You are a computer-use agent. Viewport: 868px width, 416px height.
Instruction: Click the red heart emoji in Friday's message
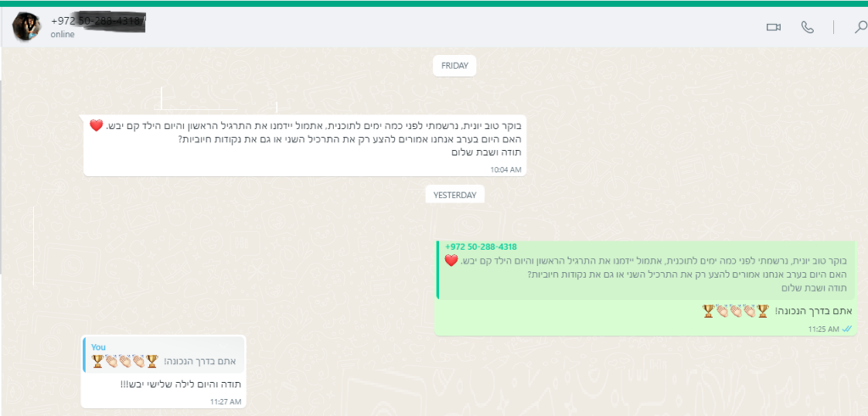point(97,125)
